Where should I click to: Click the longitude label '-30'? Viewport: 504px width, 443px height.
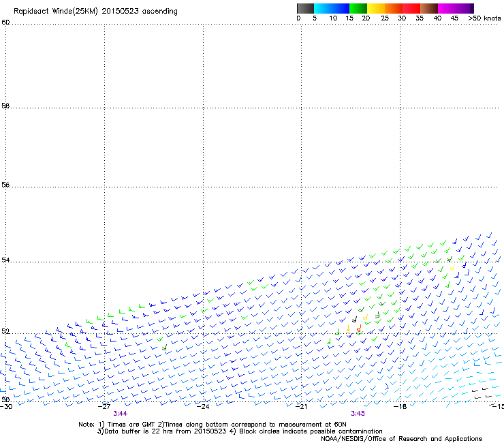6,407
